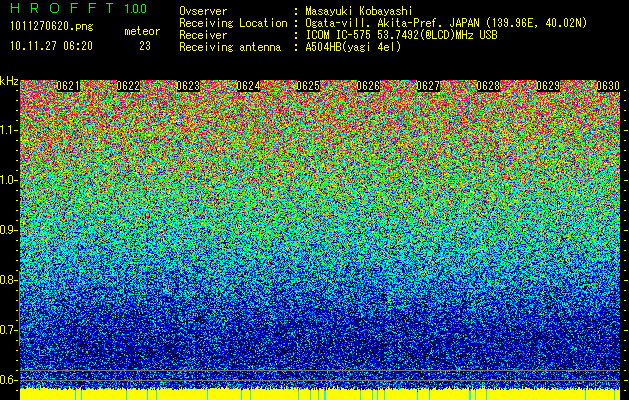Click the 0623 time marker
The width and height of the screenshot is (629, 400).
pos(188,86)
